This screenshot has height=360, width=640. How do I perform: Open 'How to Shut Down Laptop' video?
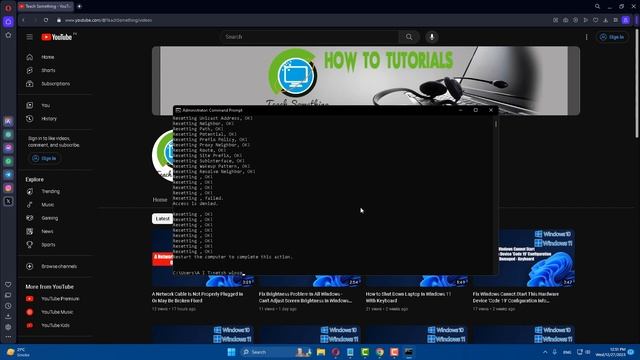[x=409, y=297]
